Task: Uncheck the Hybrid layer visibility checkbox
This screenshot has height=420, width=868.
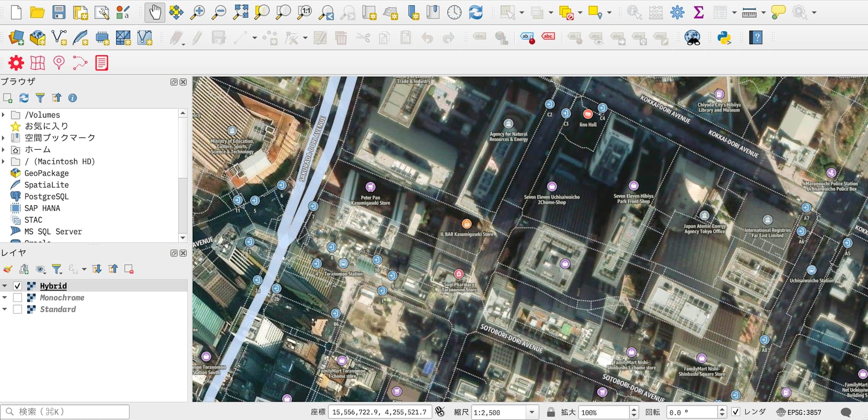Action: point(17,286)
